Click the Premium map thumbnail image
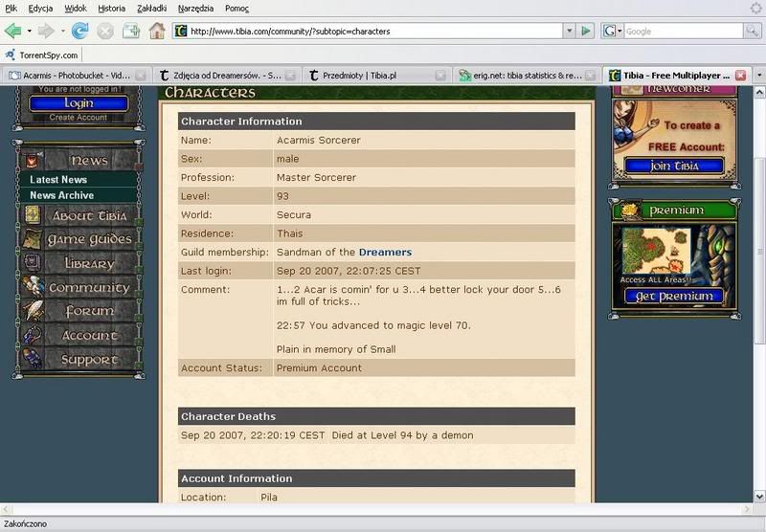The image size is (766, 532). pos(656,251)
